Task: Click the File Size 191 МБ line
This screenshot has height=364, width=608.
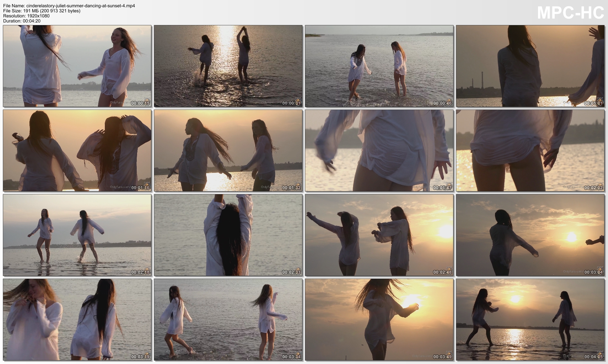Action: [x=42, y=11]
